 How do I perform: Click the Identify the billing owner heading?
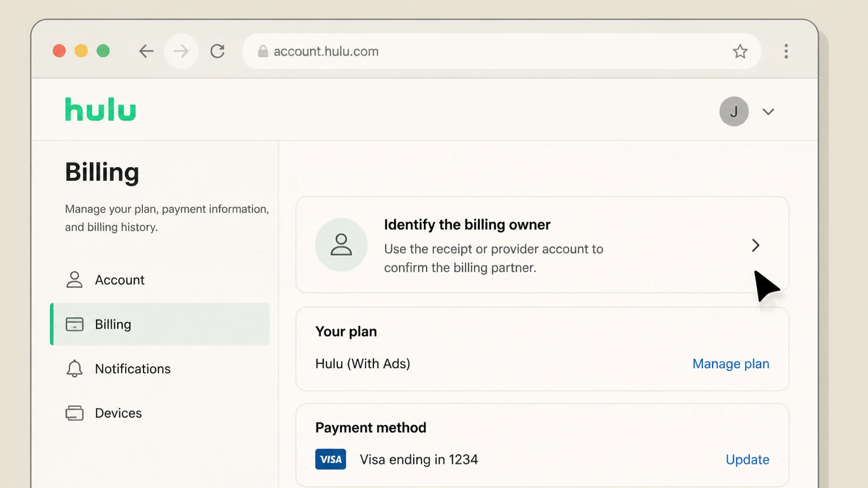click(467, 225)
